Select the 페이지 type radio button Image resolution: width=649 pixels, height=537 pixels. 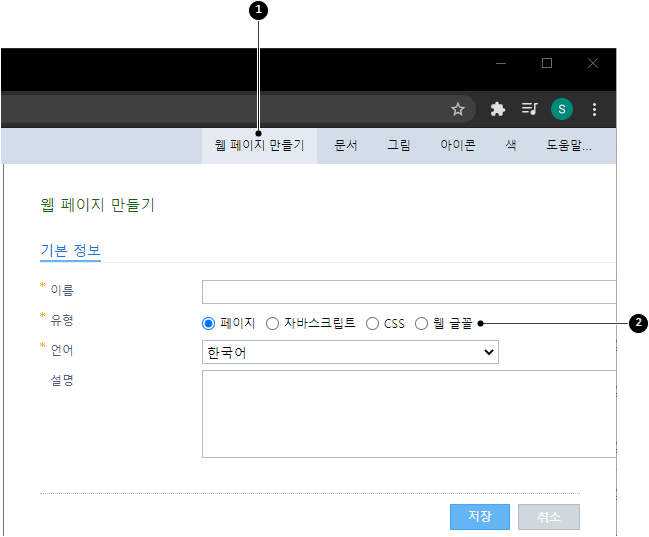pyautogui.click(x=208, y=323)
